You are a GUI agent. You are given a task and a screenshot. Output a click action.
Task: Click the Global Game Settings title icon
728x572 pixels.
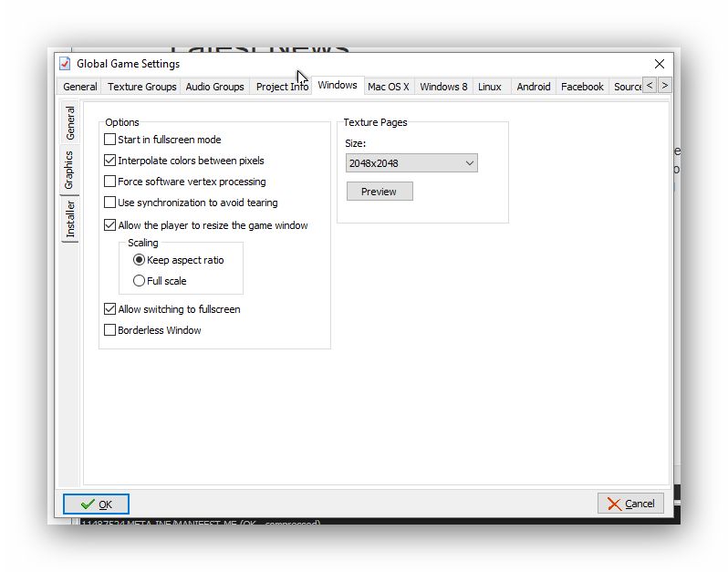point(65,64)
